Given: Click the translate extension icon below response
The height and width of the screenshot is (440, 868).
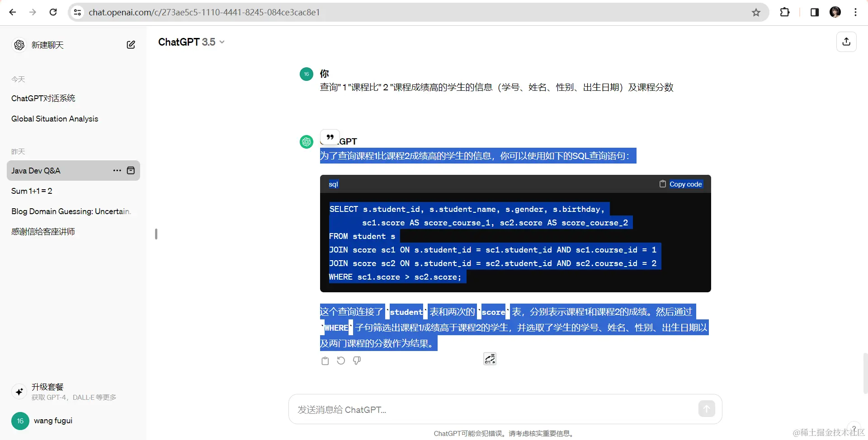Looking at the screenshot, I should (490, 359).
